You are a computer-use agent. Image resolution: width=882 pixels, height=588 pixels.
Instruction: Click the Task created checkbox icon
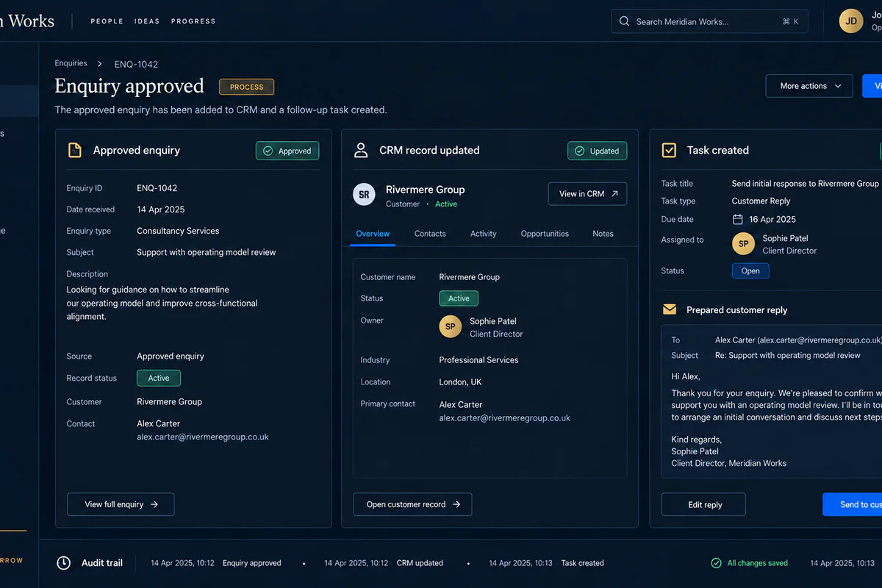pyautogui.click(x=669, y=150)
